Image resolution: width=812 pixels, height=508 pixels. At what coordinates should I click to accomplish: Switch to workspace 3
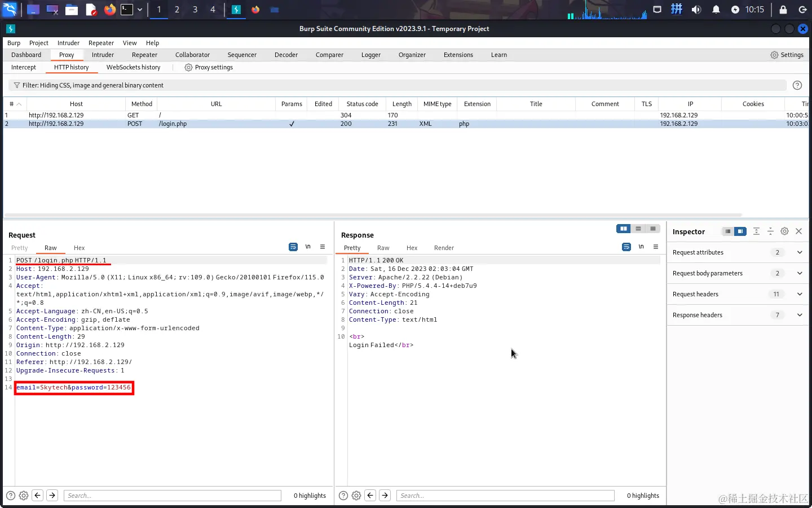[195, 10]
